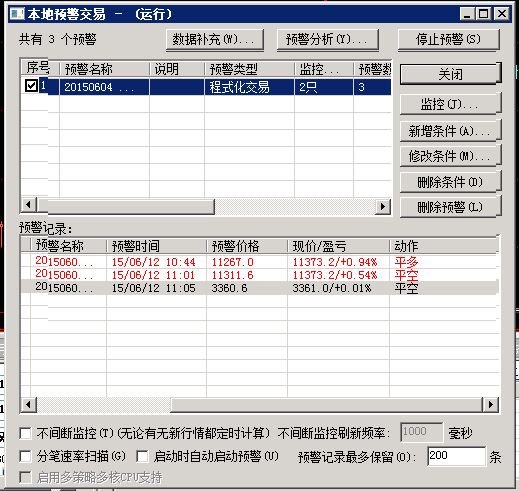The height and width of the screenshot is (491, 519).
Task: Click the 序号 column header
Action: coord(40,68)
